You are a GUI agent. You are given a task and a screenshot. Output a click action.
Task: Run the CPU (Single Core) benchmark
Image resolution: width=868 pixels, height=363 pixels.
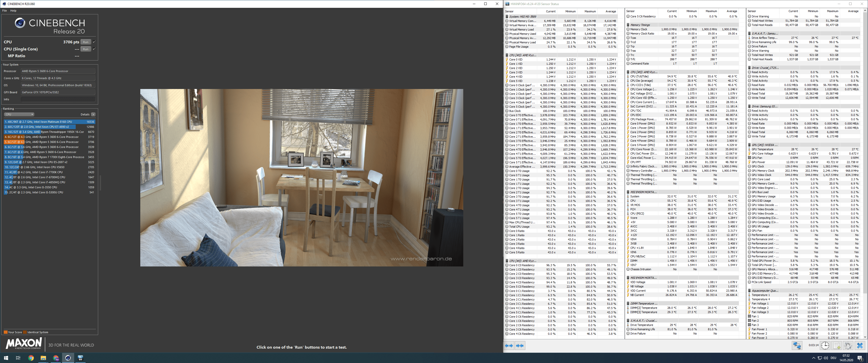click(86, 49)
